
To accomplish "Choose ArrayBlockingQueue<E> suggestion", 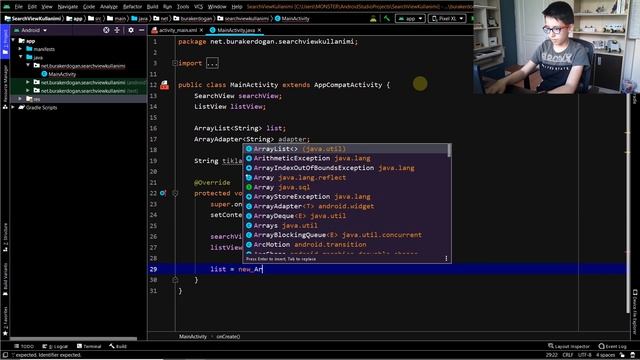I will coord(346,235).
